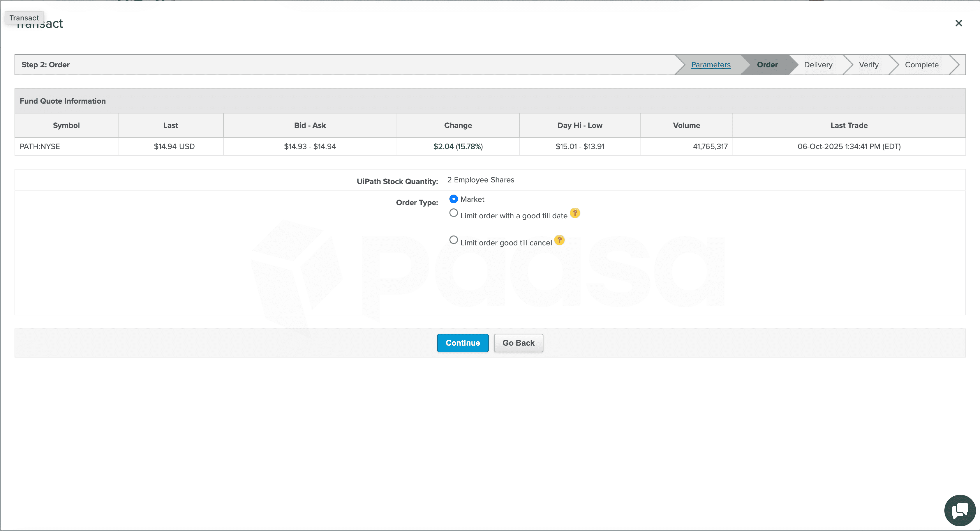This screenshot has height=531, width=980.
Task: Click the Order step in wizard
Action: pyautogui.click(x=767, y=65)
